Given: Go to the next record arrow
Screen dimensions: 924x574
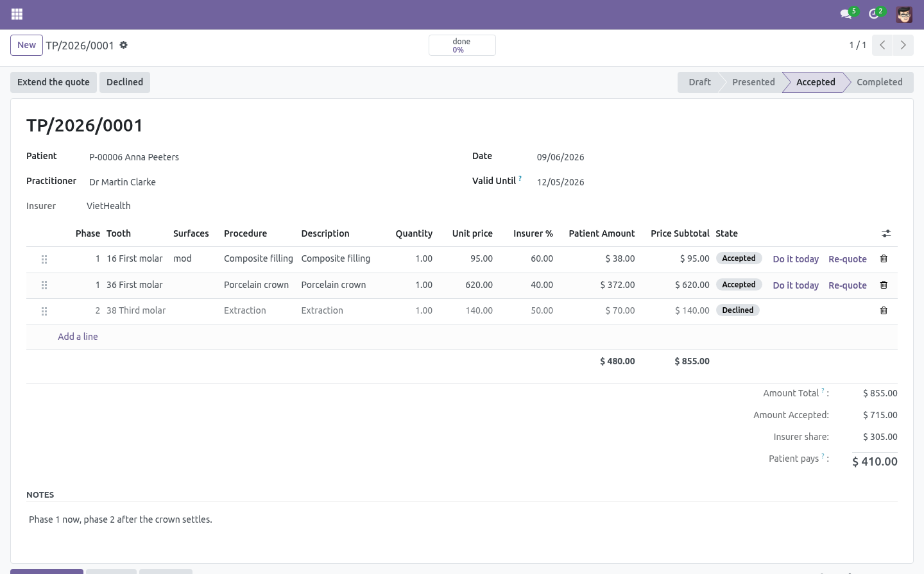Looking at the screenshot, I should click(x=903, y=45).
